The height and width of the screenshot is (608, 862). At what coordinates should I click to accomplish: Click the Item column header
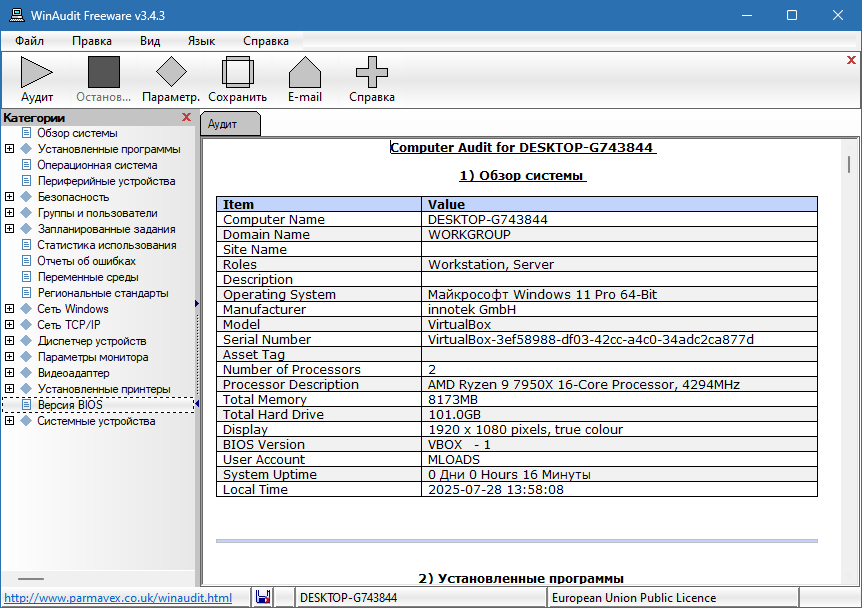click(x=319, y=204)
